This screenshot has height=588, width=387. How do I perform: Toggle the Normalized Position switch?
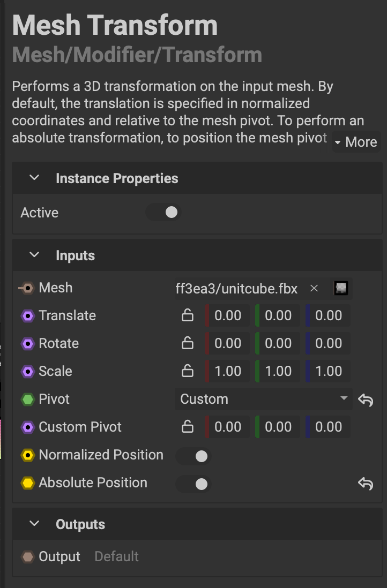[x=194, y=456]
